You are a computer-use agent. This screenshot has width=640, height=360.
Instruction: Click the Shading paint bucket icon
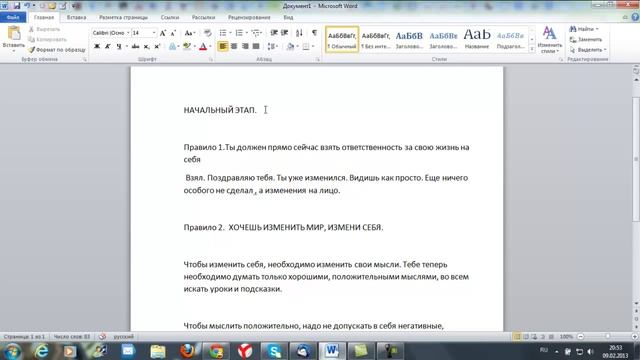click(290, 47)
